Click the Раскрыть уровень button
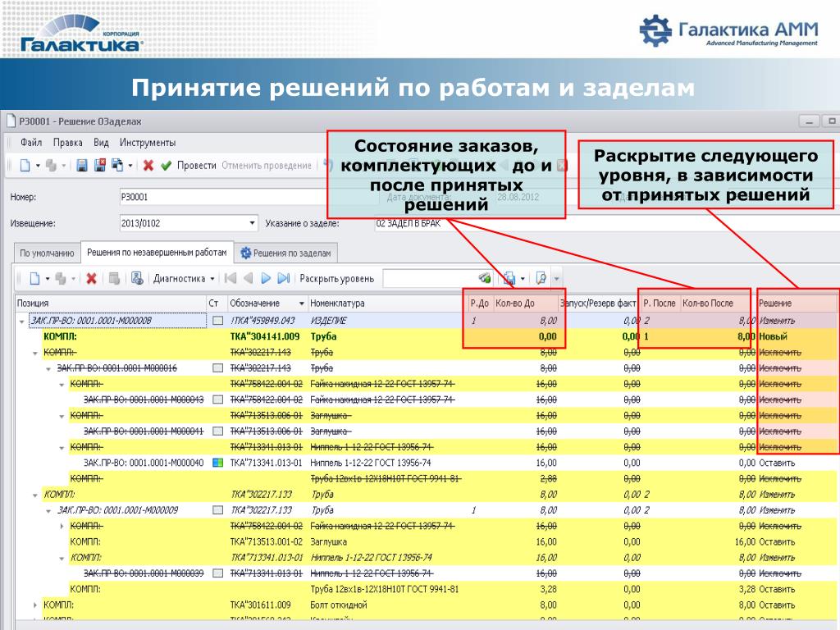The height and width of the screenshot is (630, 840). pyautogui.click(x=336, y=278)
